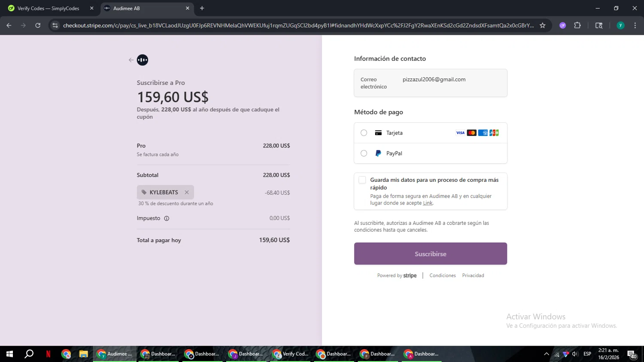The width and height of the screenshot is (644, 362).
Task: Open File Explorer from taskbar
Action: coord(83,354)
